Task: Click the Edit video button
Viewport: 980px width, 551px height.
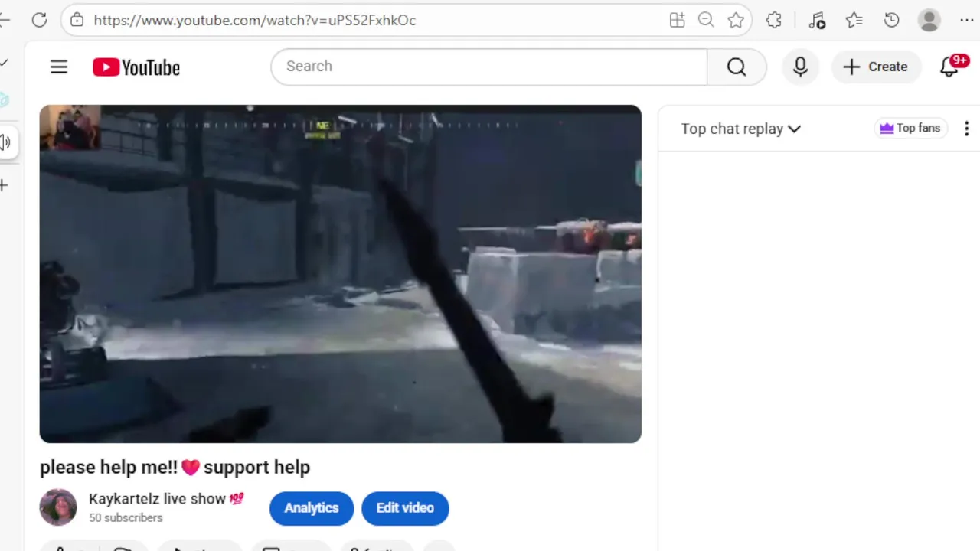Action: (x=405, y=508)
